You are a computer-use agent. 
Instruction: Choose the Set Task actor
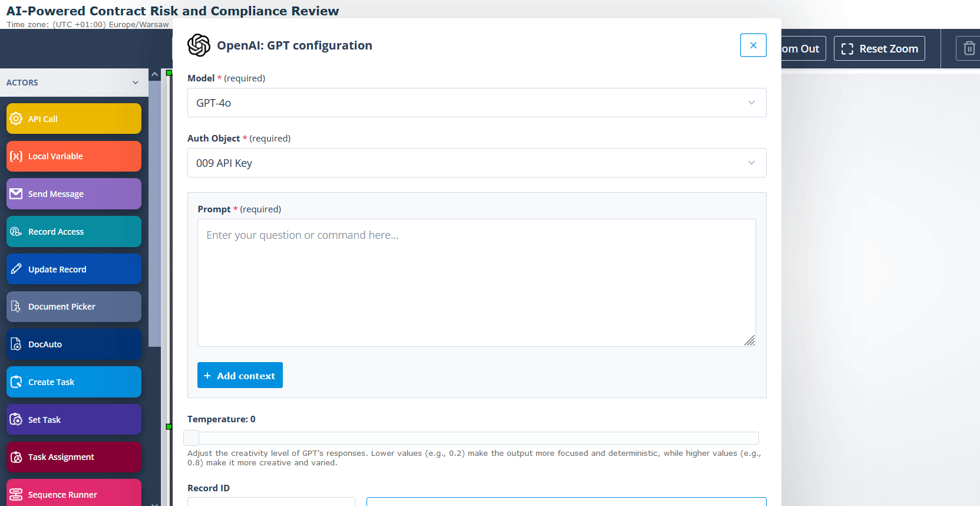click(74, 419)
